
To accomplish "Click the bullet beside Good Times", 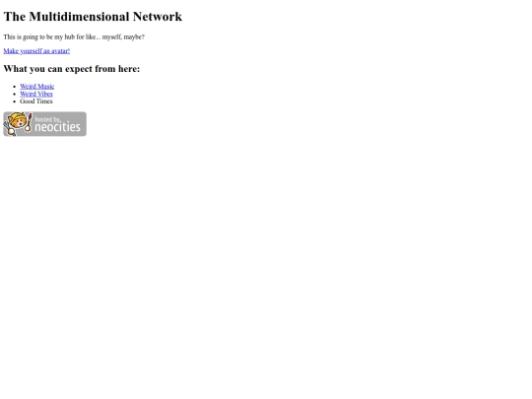I will pyautogui.click(x=14, y=101).
